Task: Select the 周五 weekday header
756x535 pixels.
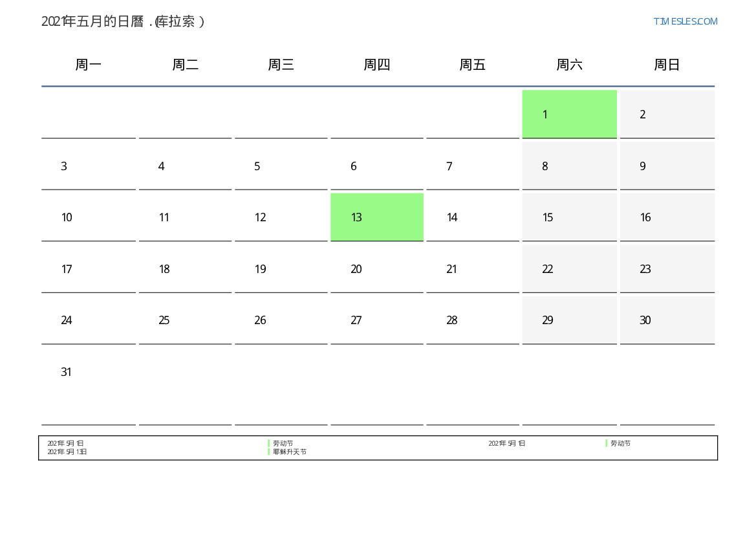Action: (x=473, y=65)
